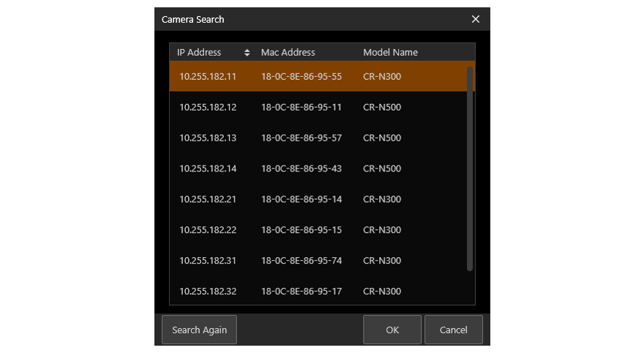Screen dimensions: 644x353
Task: Select camera with IP 10.255.182.13
Action: click(x=208, y=138)
